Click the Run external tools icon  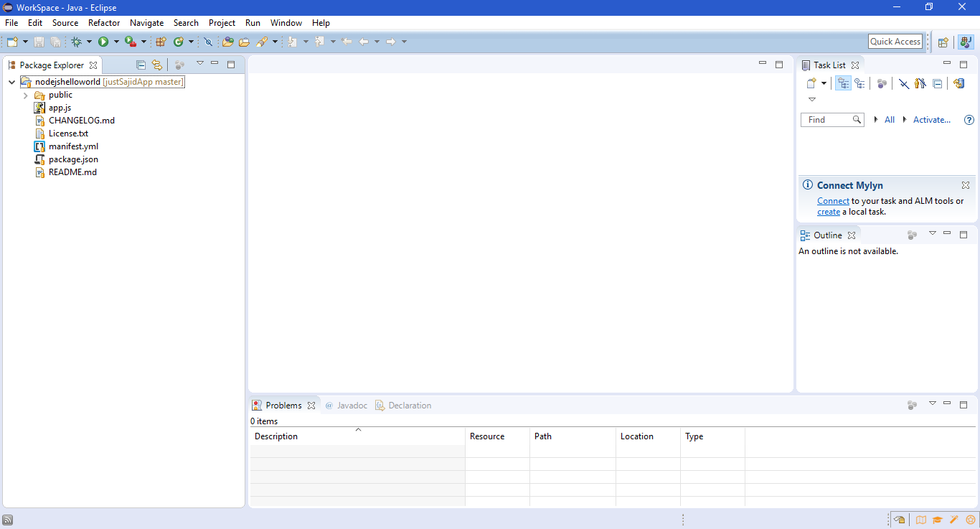130,42
